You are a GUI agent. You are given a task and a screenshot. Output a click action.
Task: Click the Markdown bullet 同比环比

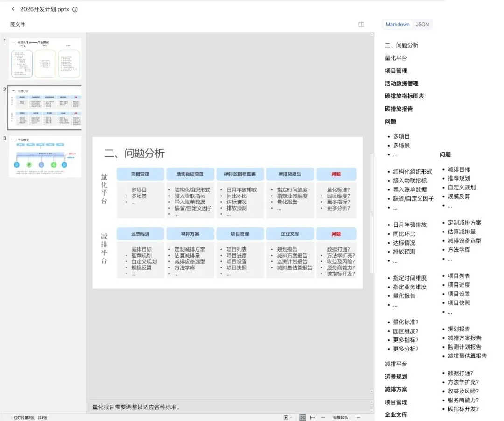(x=404, y=234)
